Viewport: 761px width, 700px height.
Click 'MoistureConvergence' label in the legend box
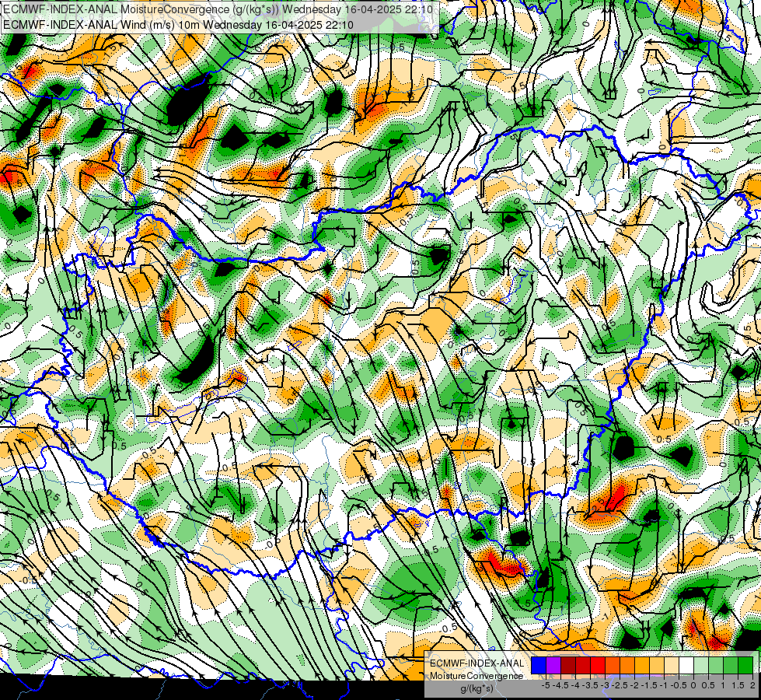coord(476,676)
